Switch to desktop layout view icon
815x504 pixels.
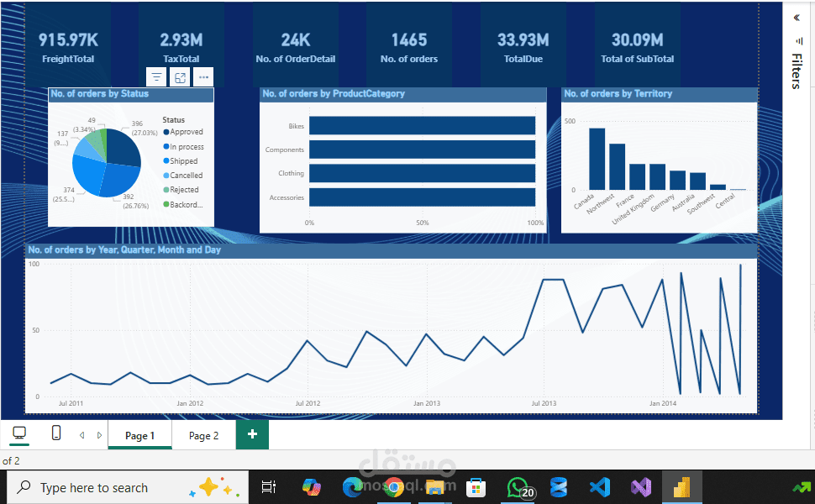click(x=19, y=433)
